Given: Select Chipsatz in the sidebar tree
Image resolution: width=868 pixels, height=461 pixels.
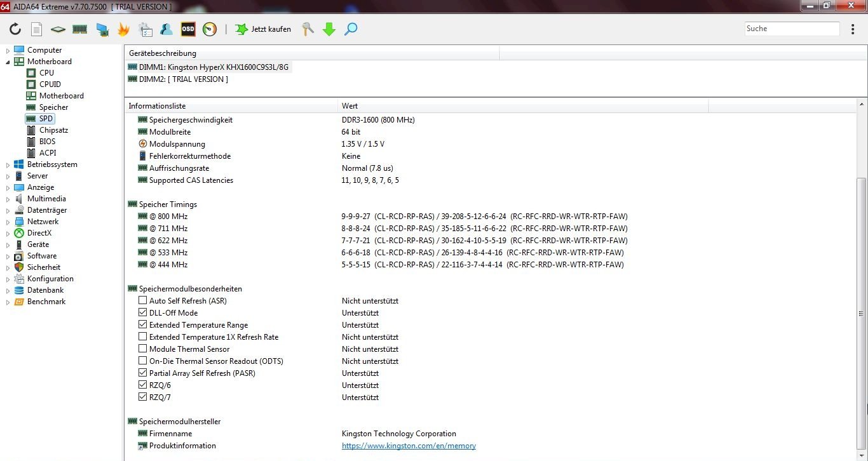Looking at the screenshot, I should click(x=53, y=130).
